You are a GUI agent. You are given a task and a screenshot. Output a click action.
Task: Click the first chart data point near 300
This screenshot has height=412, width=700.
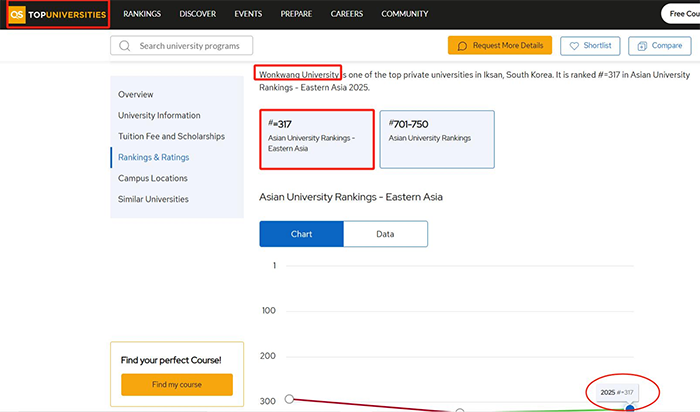(289, 399)
